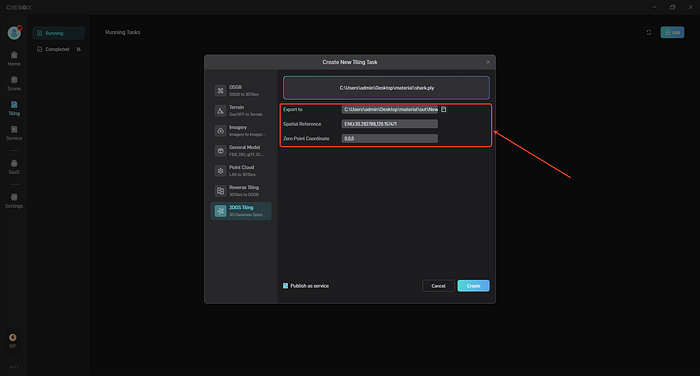The width and height of the screenshot is (700, 376).
Task: Click the Spatial Reference field
Action: (x=390, y=124)
